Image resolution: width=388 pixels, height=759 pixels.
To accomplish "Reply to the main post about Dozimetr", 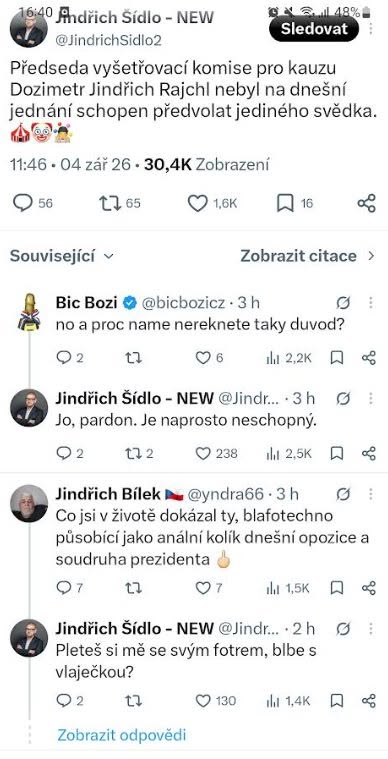I will coord(23,203).
